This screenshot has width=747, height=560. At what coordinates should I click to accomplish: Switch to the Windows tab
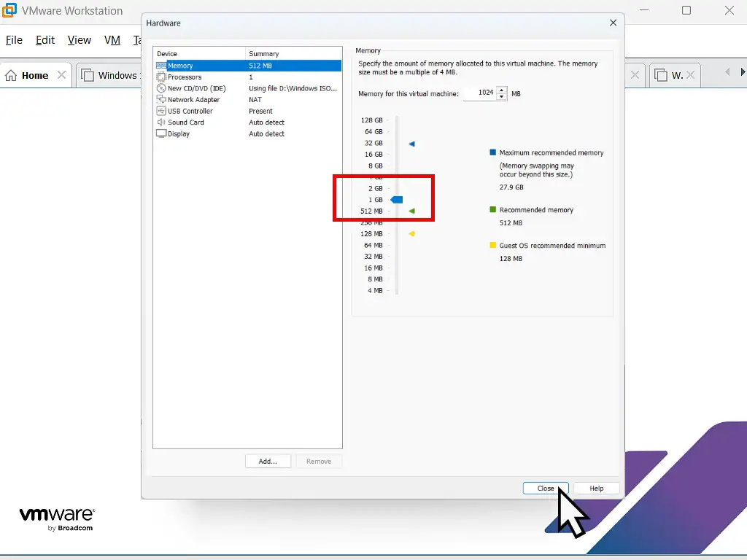coord(117,74)
